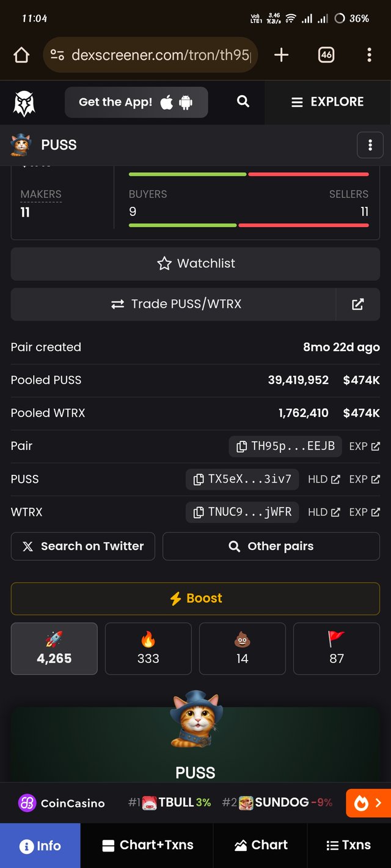Viewport: 391px width, 868px height.
Task: Open PUSS holders HLD link
Action: tap(324, 479)
